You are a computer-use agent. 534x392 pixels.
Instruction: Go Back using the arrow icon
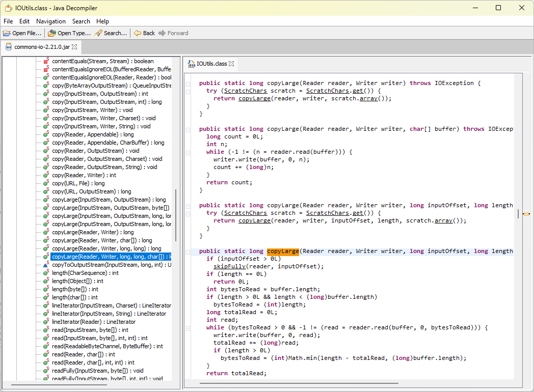click(x=138, y=33)
